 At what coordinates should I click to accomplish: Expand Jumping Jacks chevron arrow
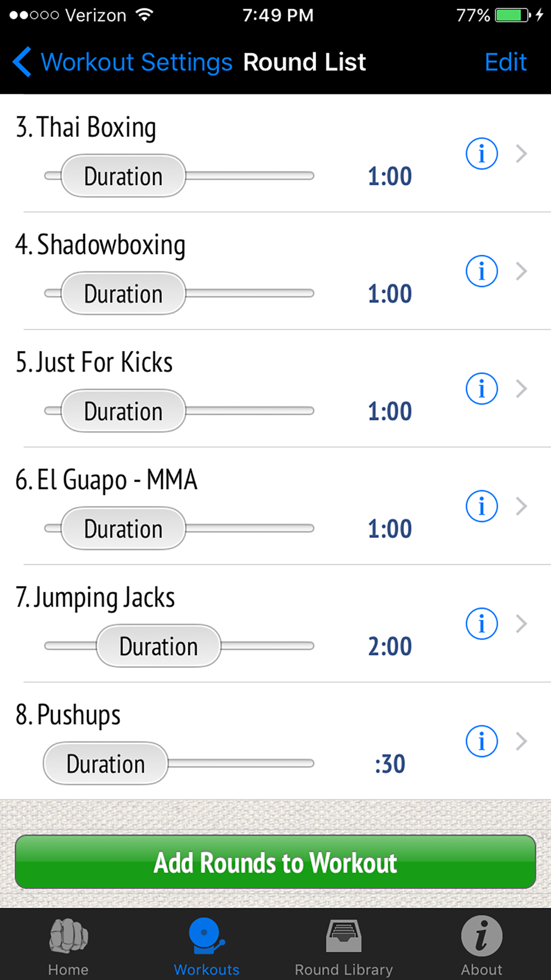pyautogui.click(x=521, y=623)
